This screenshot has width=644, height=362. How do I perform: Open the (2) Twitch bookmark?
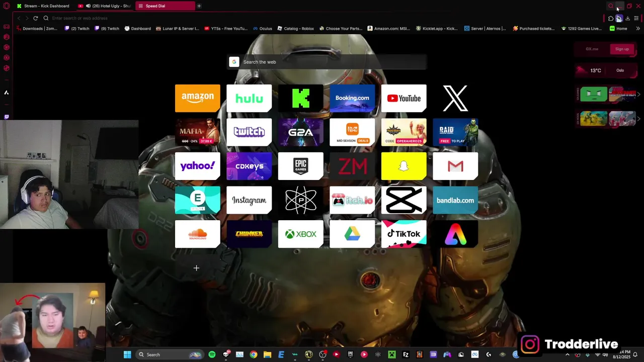point(76,29)
